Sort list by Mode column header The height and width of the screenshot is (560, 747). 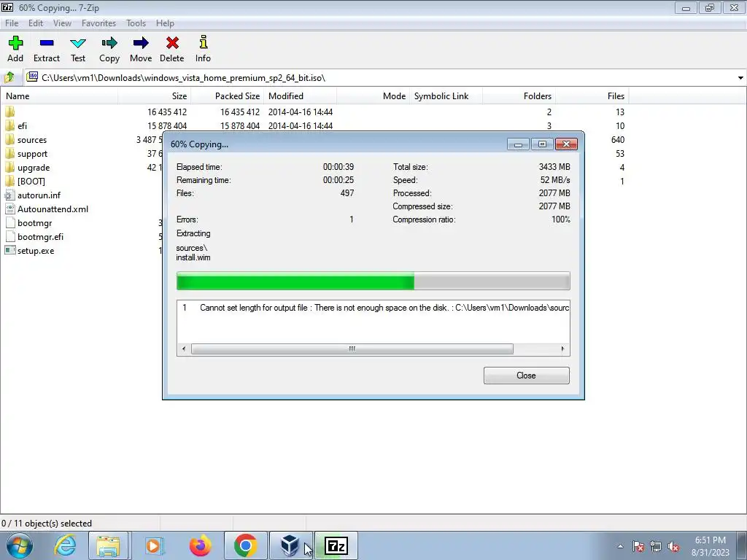[373, 96]
